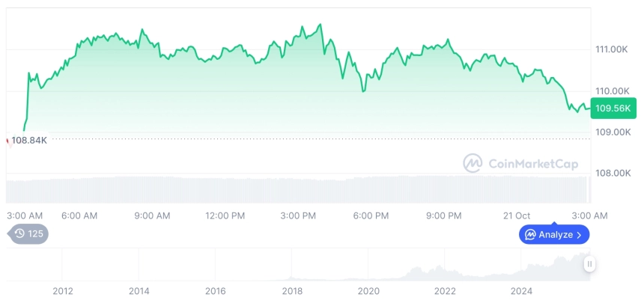
Task: Select 2012 on the historical range timeline
Action: coord(62,290)
